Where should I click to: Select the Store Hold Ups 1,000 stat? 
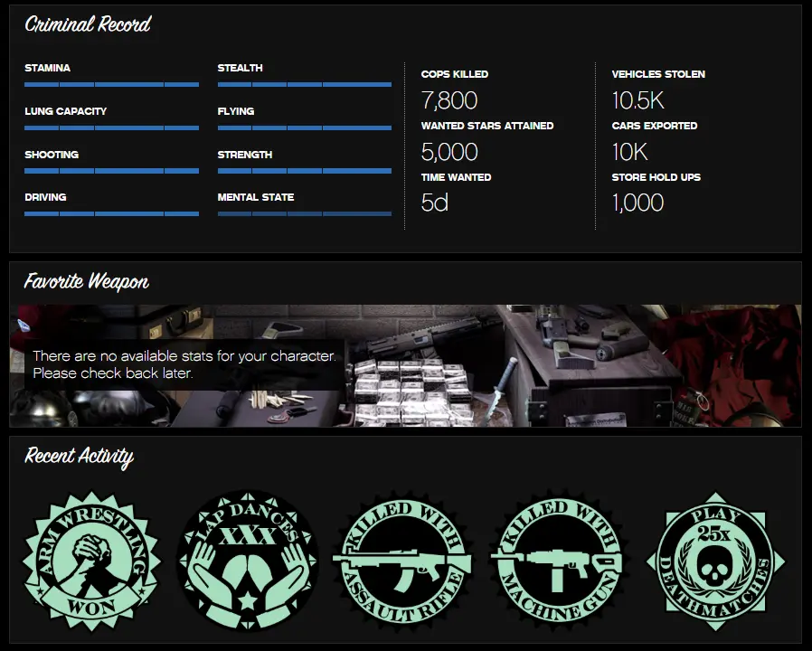(x=637, y=203)
